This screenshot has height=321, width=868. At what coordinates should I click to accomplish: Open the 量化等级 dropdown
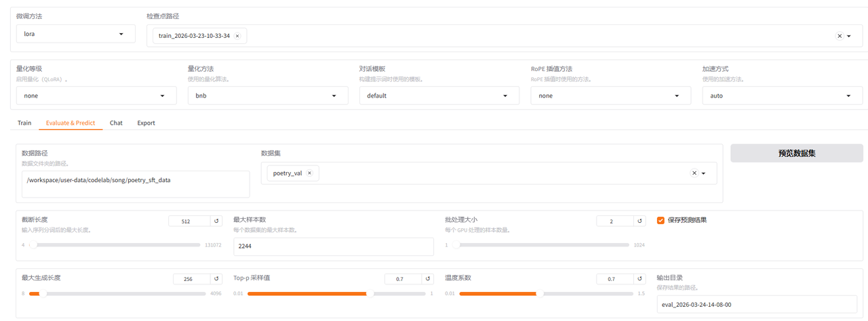coord(96,95)
